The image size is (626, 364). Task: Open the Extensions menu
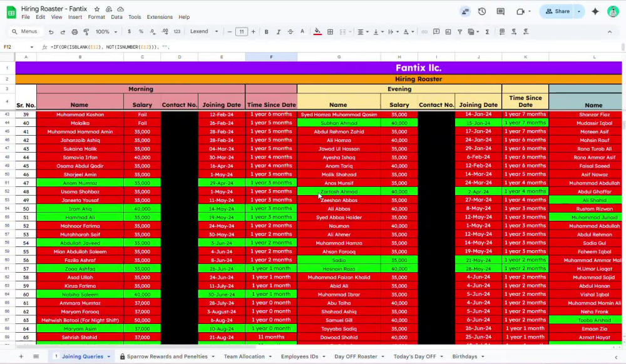(x=160, y=17)
